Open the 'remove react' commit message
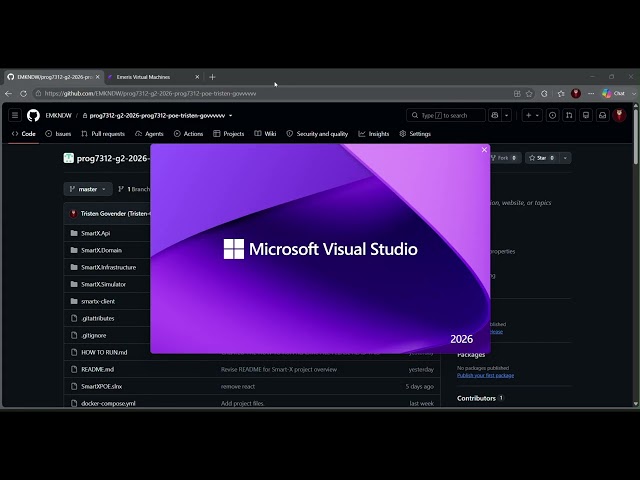The image size is (640, 480). click(238, 387)
